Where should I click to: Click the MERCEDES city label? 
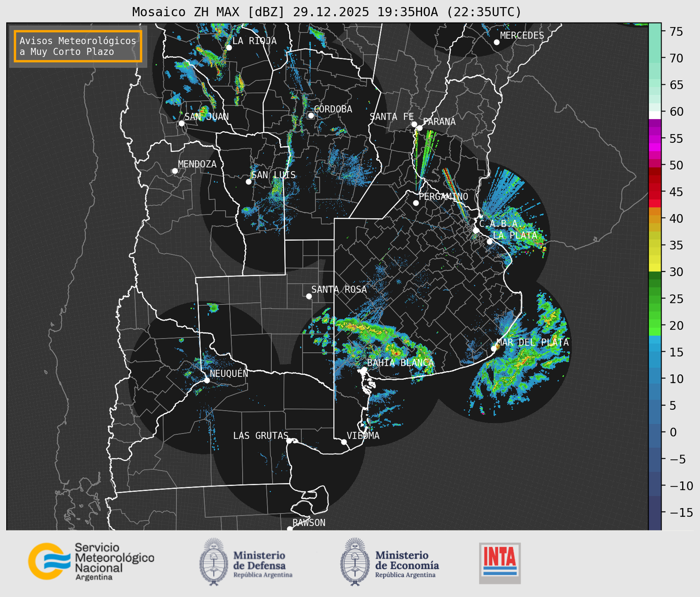(522, 36)
